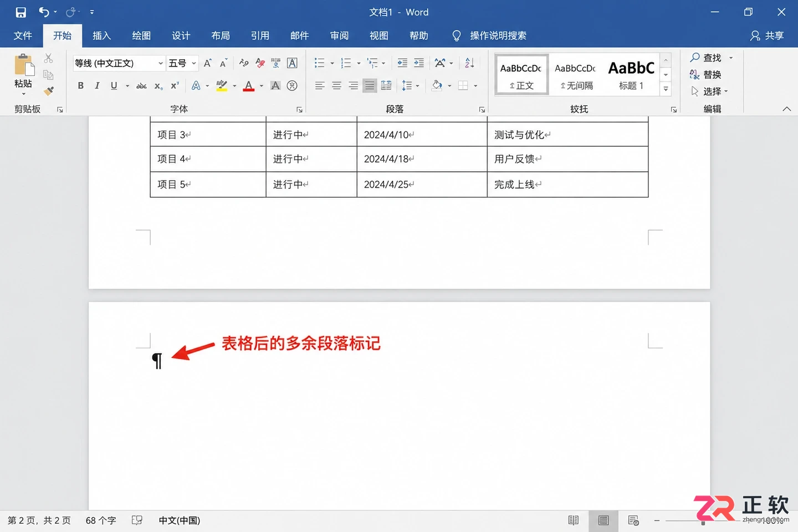
Task: Center the paragraph text
Action: coord(336,86)
